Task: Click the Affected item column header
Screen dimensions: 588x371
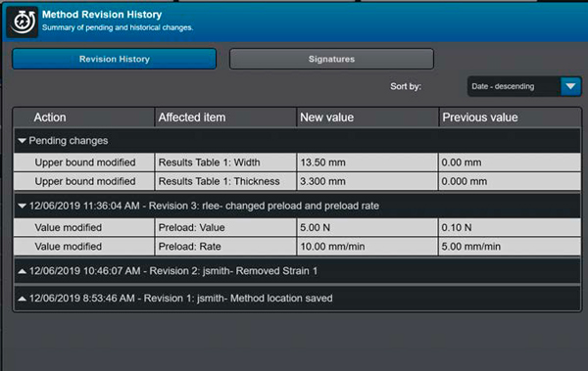Action: coord(225,117)
